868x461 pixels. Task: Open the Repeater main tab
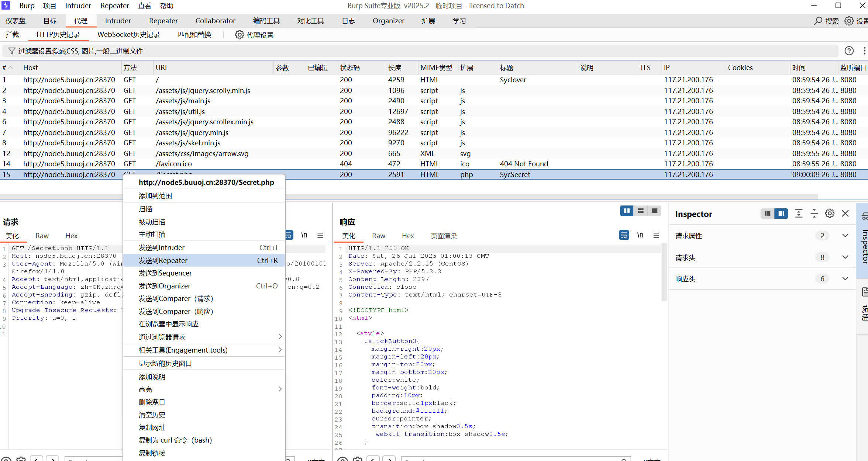(x=163, y=21)
